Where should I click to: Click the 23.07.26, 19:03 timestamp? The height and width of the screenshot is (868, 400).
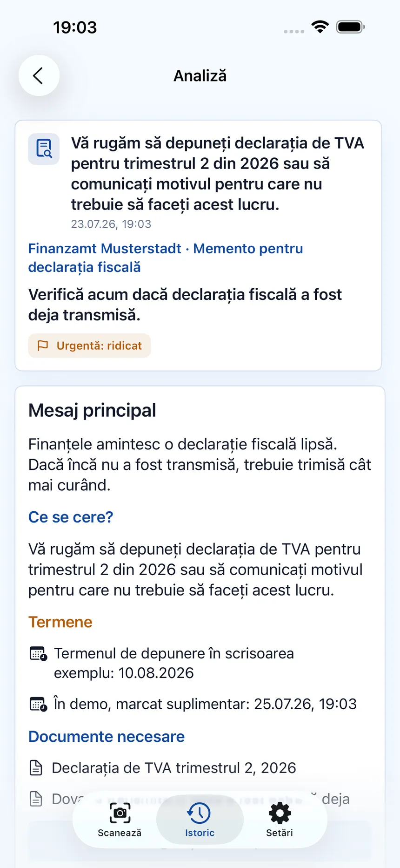point(111,224)
